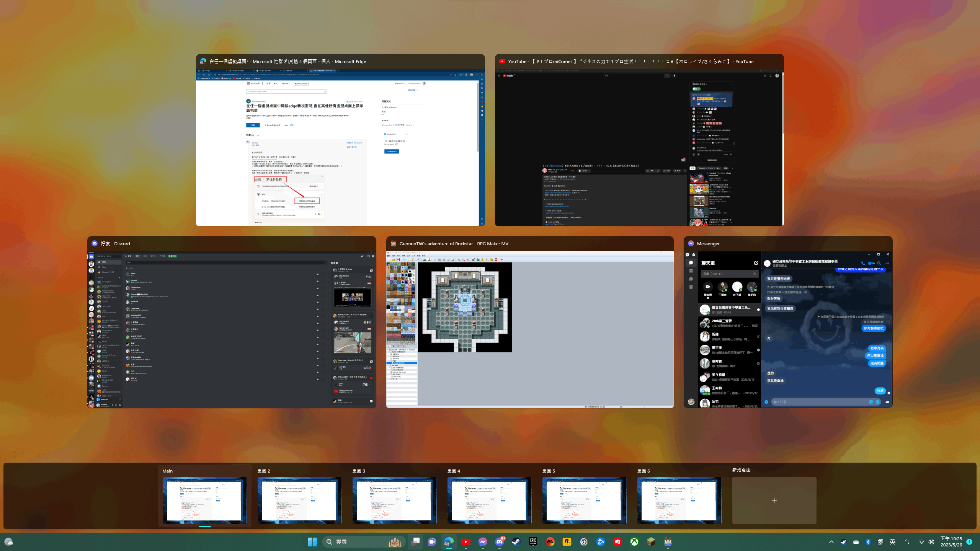Launch the EA app from taskbar
Image resolution: width=980 pixels, height=551 pixels.
pos(550,542)
